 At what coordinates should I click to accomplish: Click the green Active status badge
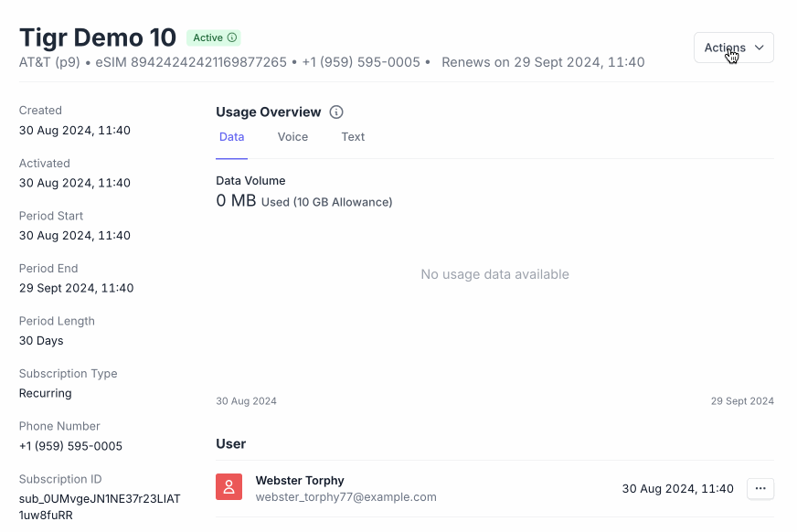point(214,37)
